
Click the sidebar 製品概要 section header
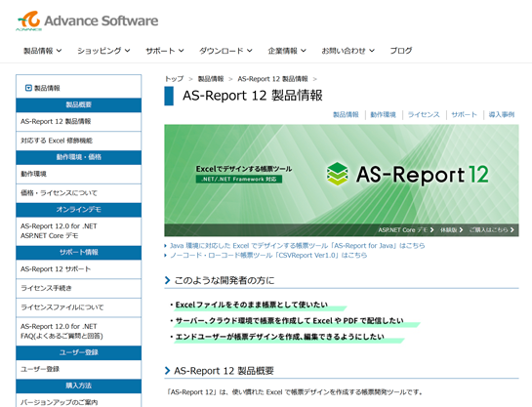pyautogui.click(x=78, y=104)
